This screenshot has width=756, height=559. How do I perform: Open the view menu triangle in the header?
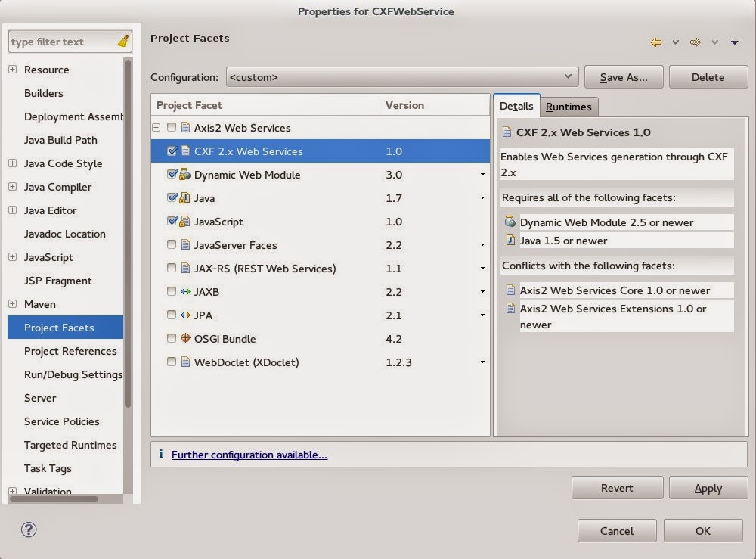coord(734,42)
